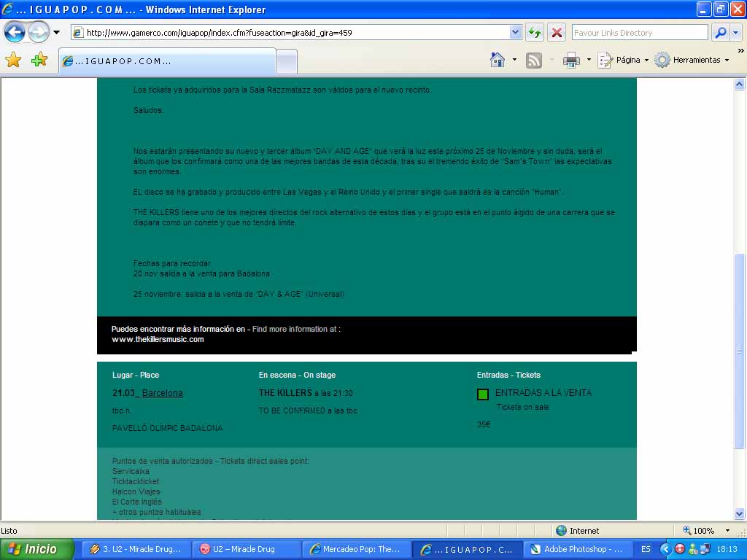This screenshot has width=747, height=560.
Task: Select the IGUAPOP.C... taskbar button
Action: [467, 549]
